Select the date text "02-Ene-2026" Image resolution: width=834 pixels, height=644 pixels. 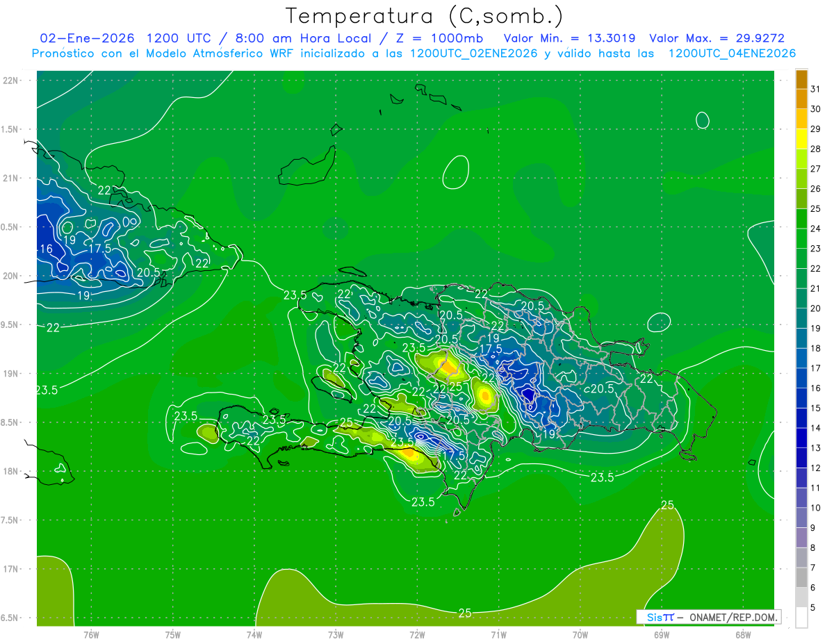pyautogui.click(x=88, y=38)
